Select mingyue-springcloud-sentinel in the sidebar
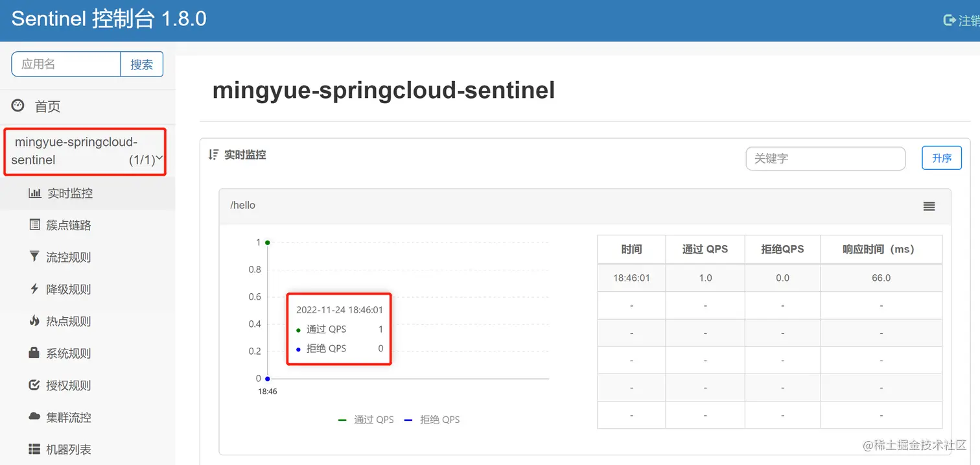This screenshot has width=980, height=465. 86,151
